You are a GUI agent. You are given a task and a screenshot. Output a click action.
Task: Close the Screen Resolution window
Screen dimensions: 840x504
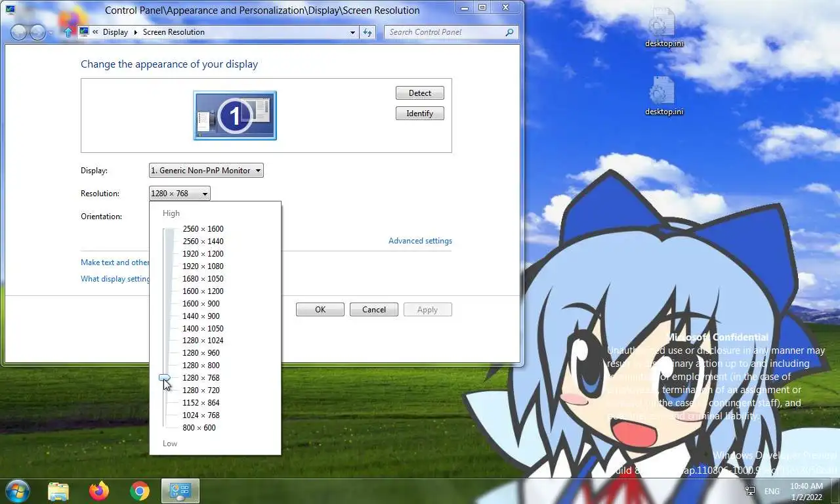(506, 7)
